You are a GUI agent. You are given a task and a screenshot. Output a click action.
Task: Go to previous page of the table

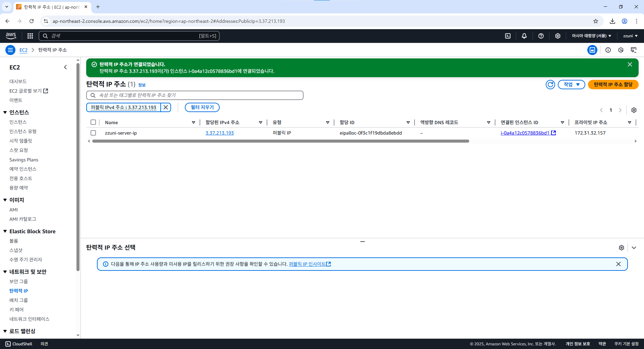pyautogui.click(x=601, y=110)
